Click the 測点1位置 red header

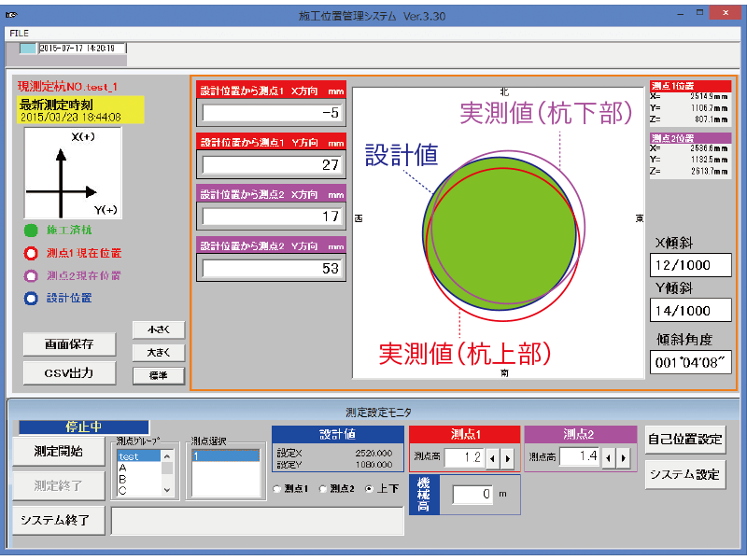click(690, 86)
